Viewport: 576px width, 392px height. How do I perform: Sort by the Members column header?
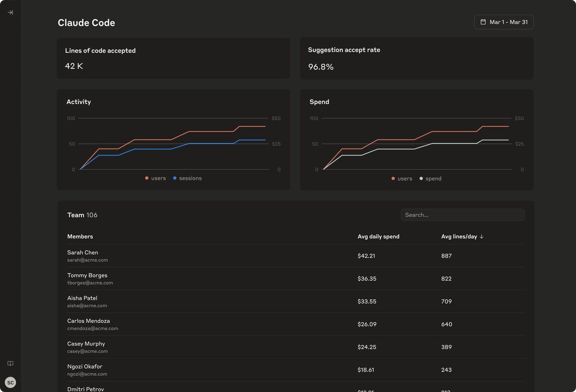(x=80, y=237)
